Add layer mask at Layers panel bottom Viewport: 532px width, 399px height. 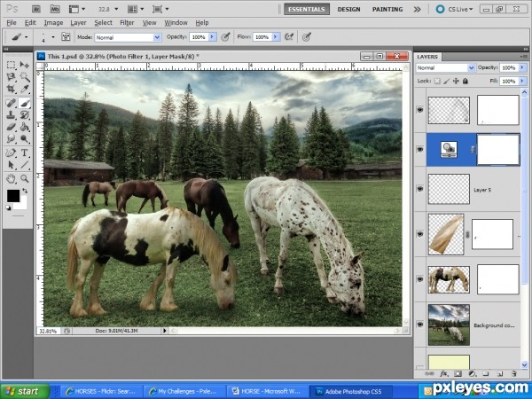click(x=458, y=373)
